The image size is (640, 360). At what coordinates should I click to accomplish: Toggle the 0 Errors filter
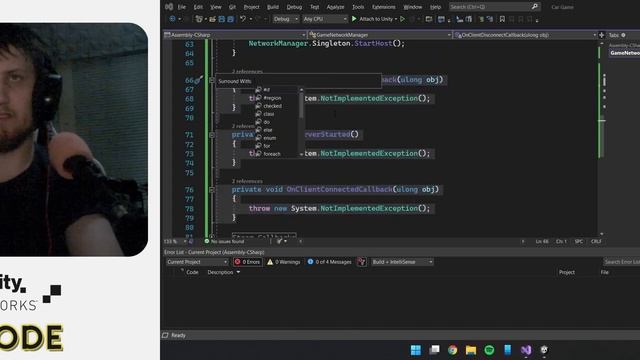(x=247, y=262)
